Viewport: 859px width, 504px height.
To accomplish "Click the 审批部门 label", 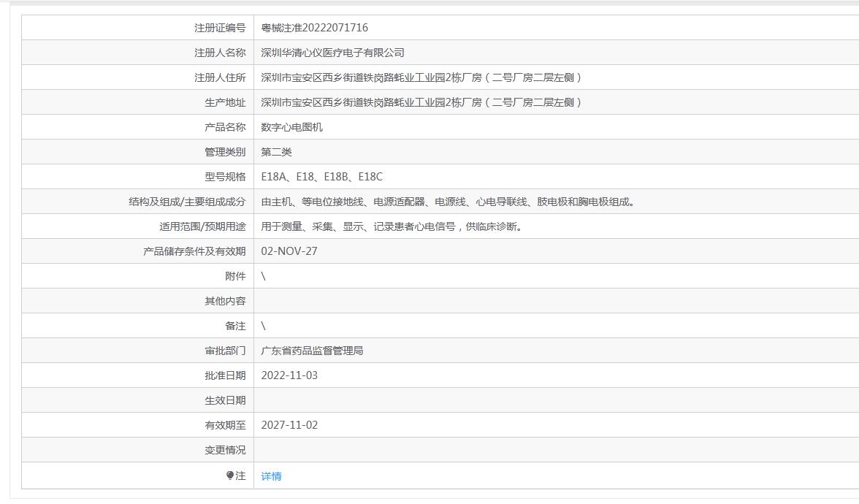I will [x=225, y=351].
